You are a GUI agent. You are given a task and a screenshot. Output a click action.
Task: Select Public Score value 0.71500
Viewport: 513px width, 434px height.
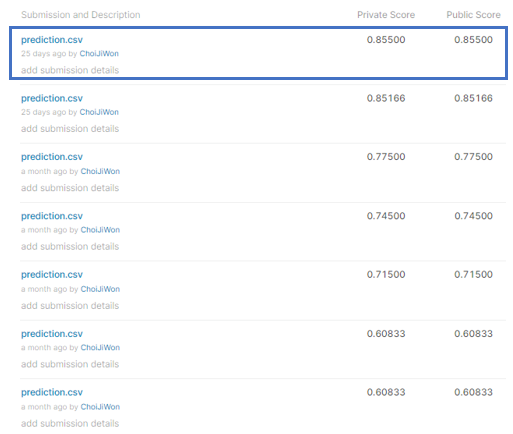473,275
